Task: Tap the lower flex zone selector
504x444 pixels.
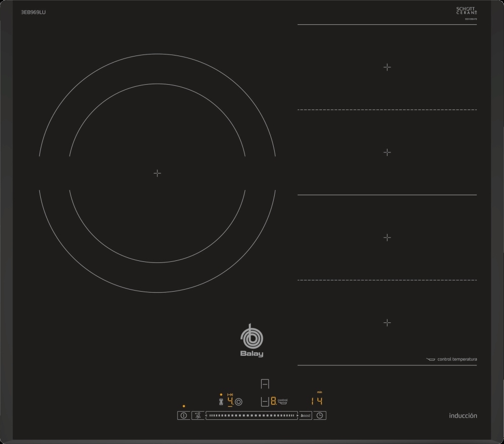Action: [264, 402]
